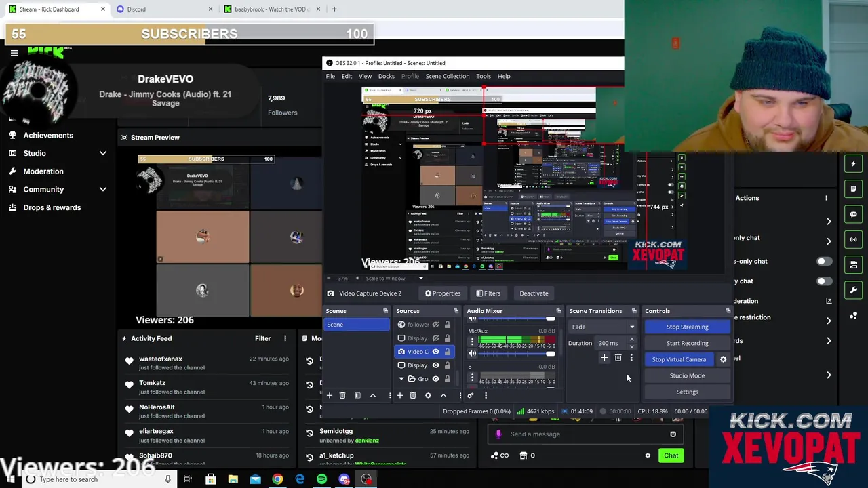The image size is (868, 488).
Task: Expand the Community sidebar section
Action: click(x=103, y=190)
